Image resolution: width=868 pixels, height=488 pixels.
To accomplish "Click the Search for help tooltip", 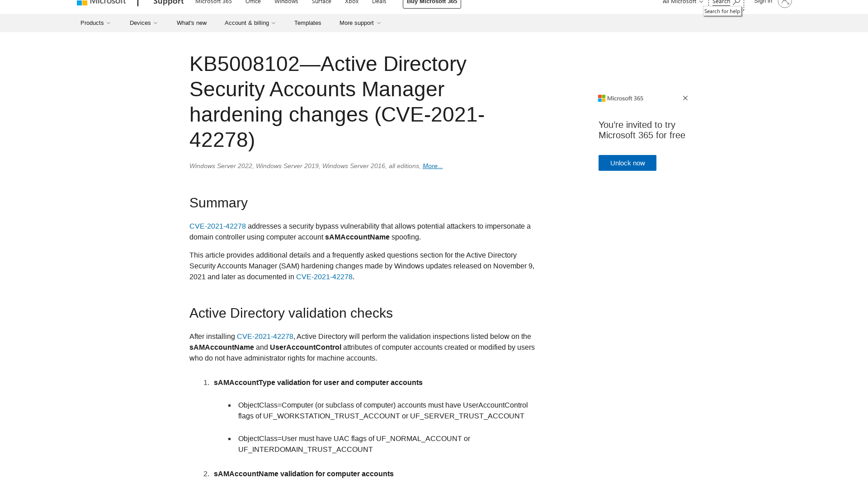I will 722,11.
